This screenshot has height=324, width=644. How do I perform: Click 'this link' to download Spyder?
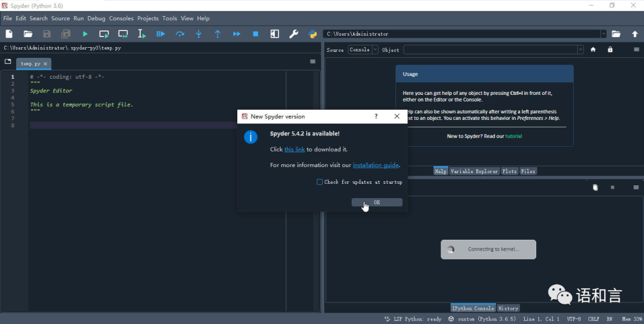[295, 149]
